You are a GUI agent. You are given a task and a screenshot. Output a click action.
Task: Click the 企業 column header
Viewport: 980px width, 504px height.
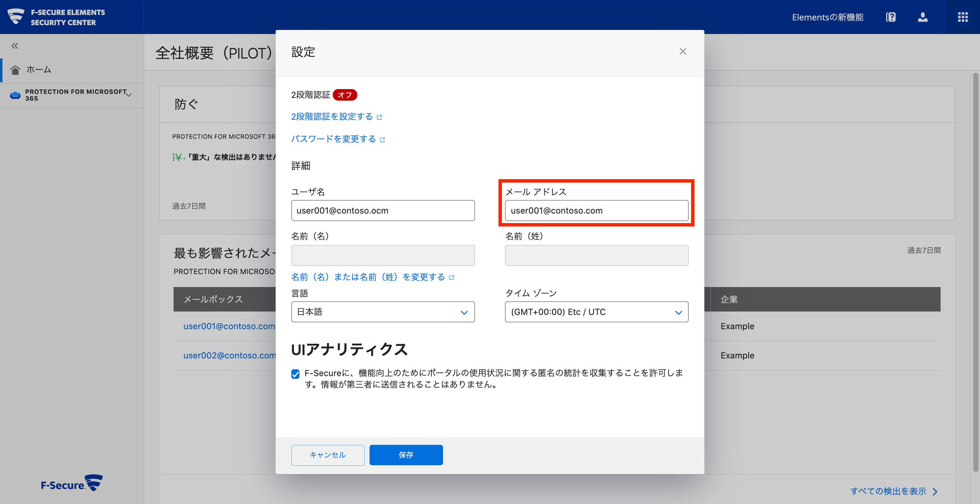tap(729, 300)
